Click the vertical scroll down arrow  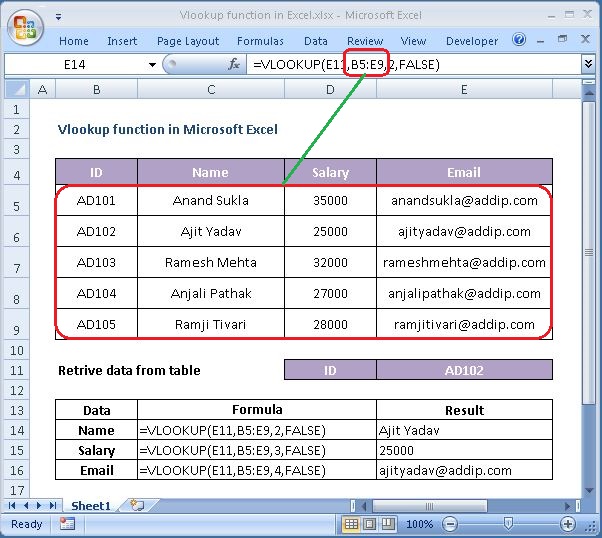click(x=589, y=490)
